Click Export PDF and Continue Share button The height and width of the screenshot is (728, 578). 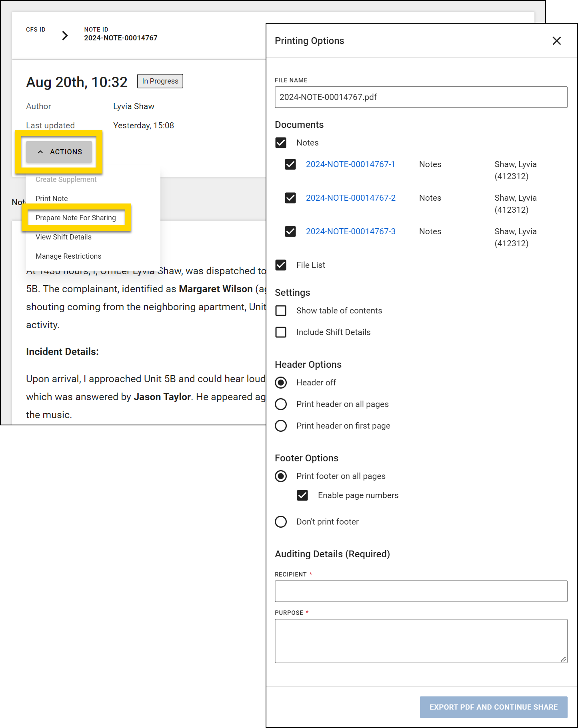(x=493, y=707)
